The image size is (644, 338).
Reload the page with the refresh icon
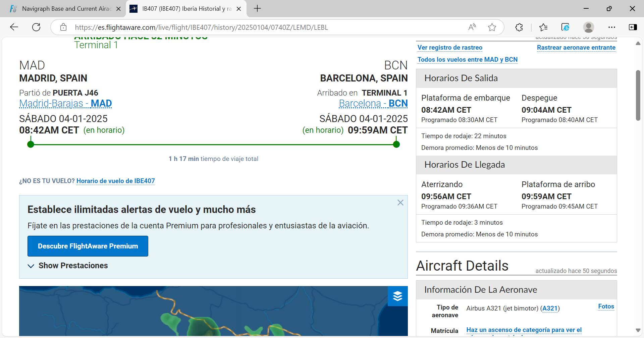click(x=36, y=27)
